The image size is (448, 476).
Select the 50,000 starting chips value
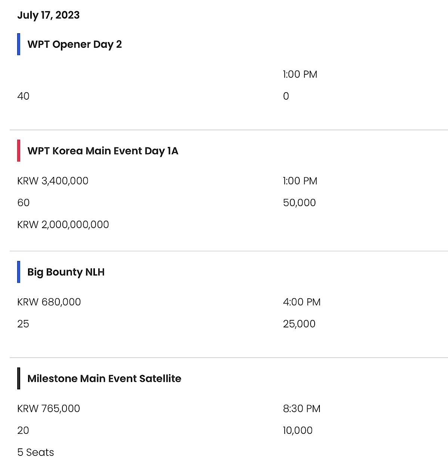tap(299, 203)
